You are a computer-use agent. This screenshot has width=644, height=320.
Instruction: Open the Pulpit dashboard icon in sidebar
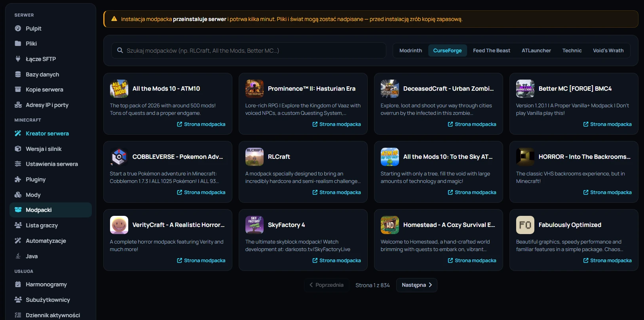tap(18, 29)
